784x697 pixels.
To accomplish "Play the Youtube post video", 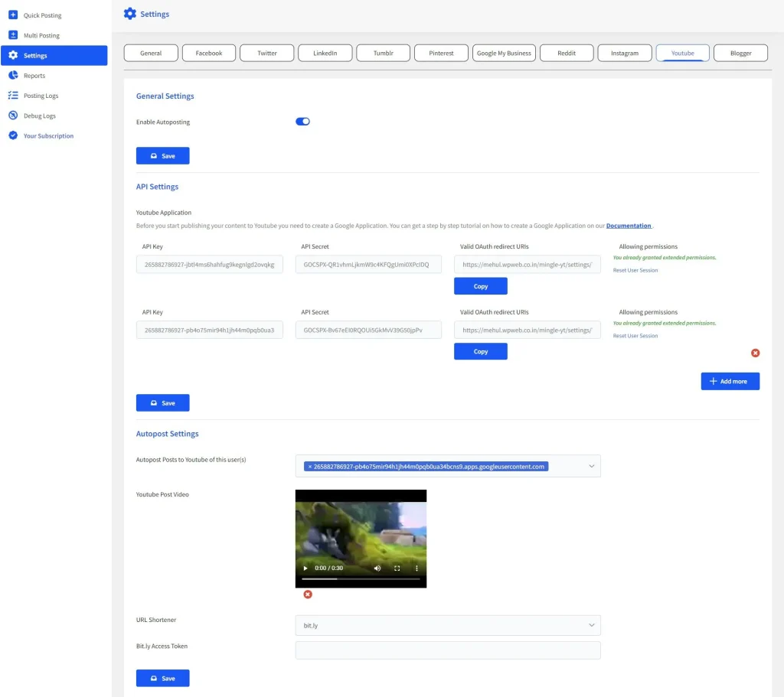I will [x=306, y=568].
